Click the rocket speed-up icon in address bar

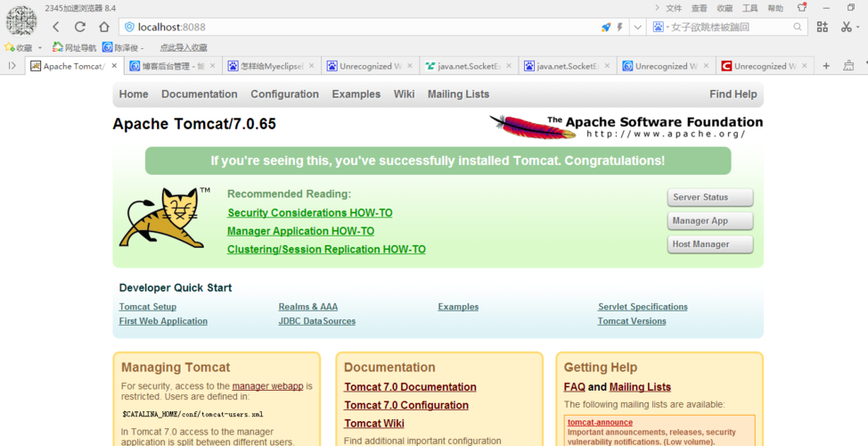[606, 27]
